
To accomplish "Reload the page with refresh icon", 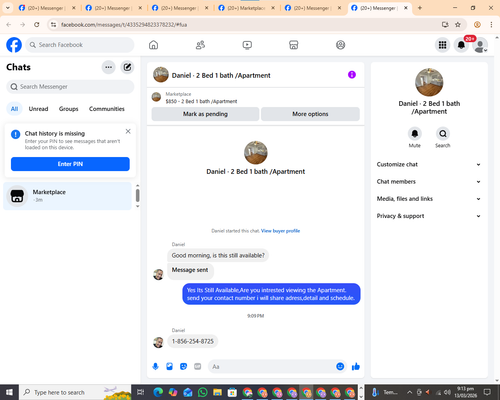I will 37,25.
